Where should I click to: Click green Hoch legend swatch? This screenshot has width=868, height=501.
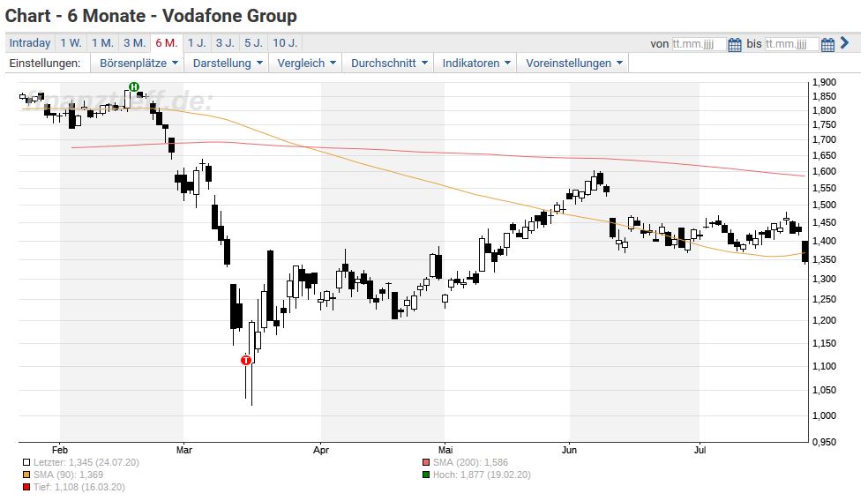(426, 475)
